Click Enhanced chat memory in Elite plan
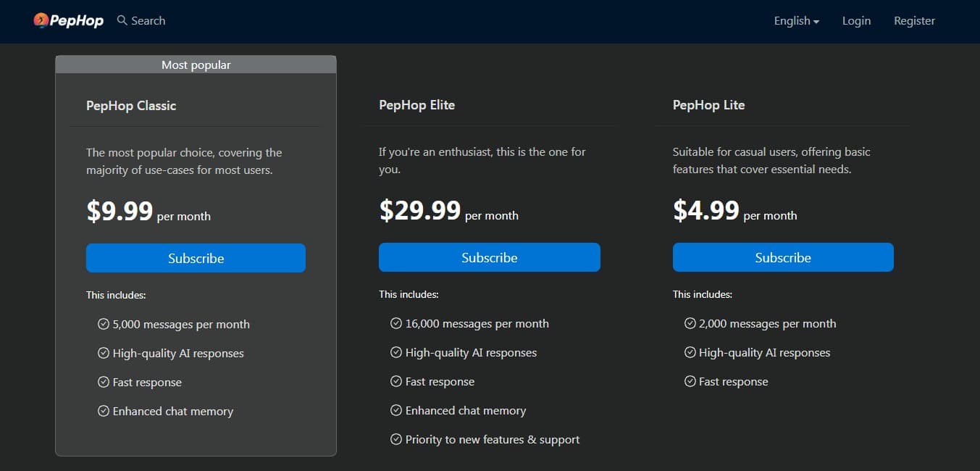The image size is (980, 471). coord(466,411)
